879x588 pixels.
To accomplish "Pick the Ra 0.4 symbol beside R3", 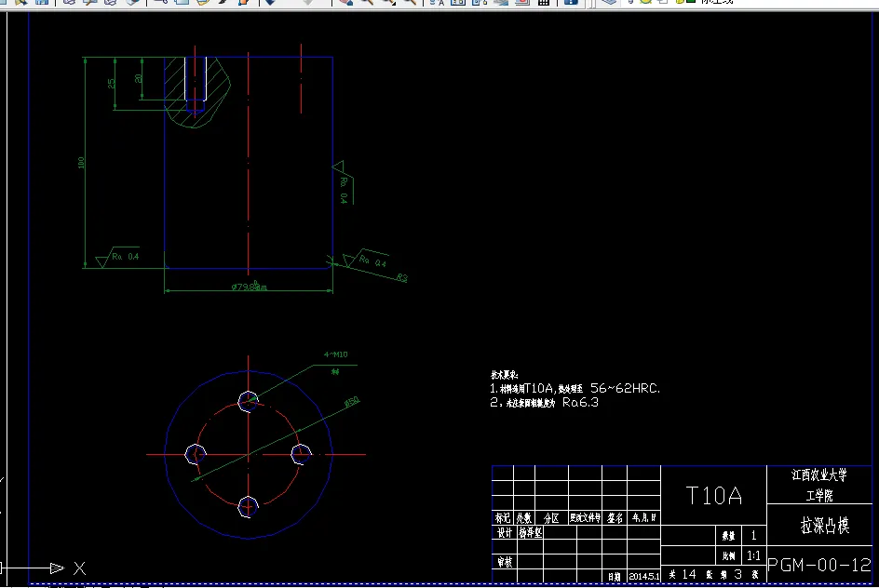I will [366, 260].
